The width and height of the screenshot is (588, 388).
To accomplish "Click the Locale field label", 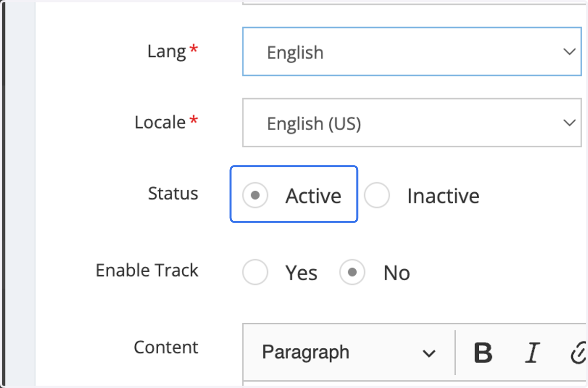I will point(160,122).
